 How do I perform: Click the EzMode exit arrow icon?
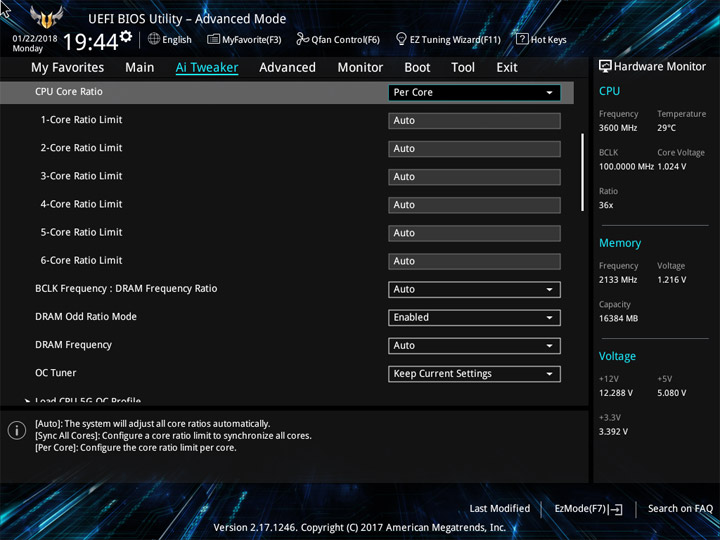click(616, 509)
